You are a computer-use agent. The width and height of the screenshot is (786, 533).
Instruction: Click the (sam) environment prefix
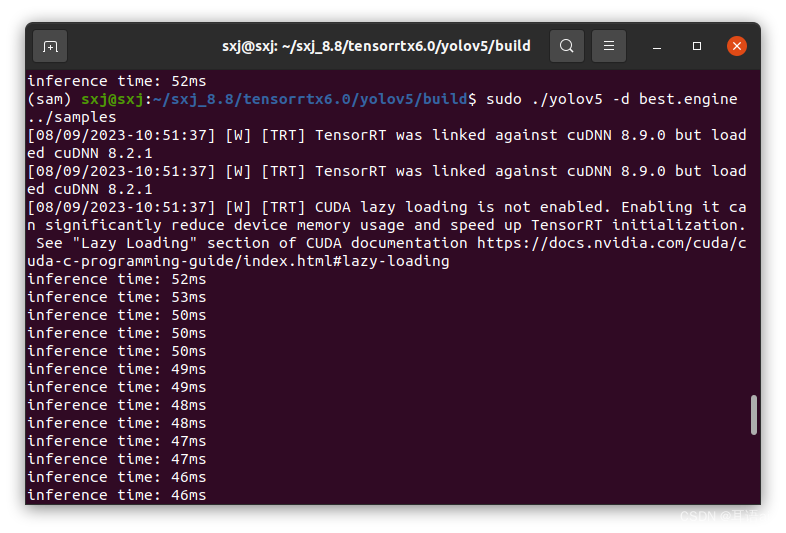point(49,99)
